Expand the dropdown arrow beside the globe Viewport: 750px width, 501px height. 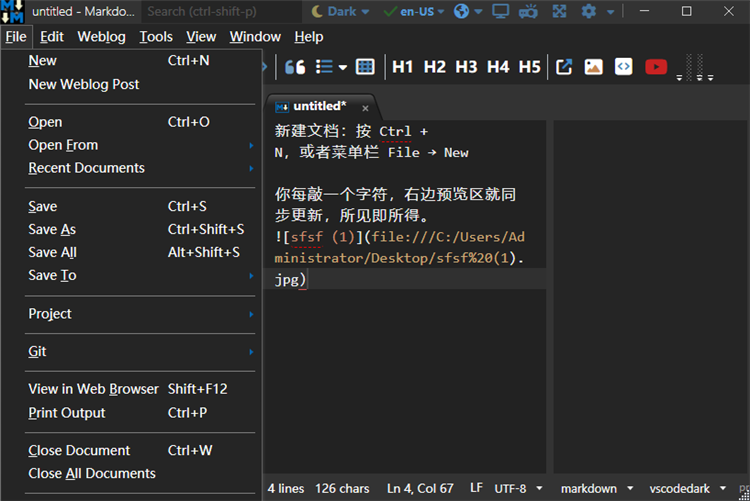[x=478, y=12]
